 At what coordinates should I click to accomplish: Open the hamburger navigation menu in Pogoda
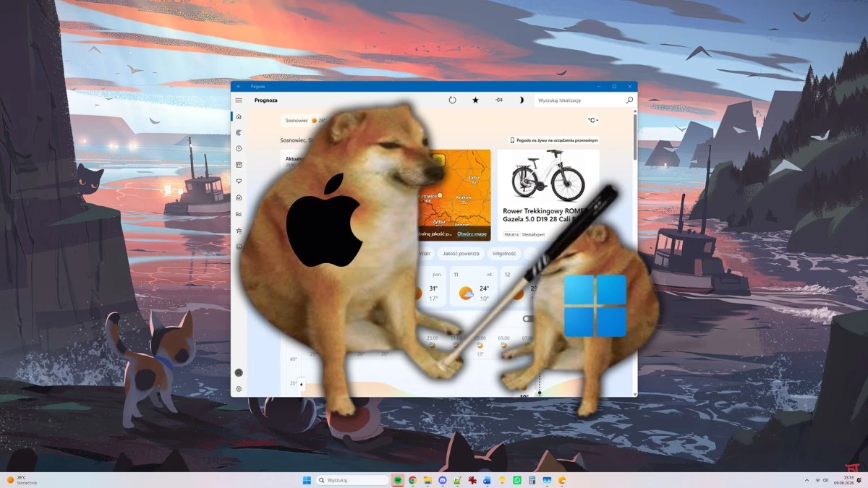click(x=239, y=100)
